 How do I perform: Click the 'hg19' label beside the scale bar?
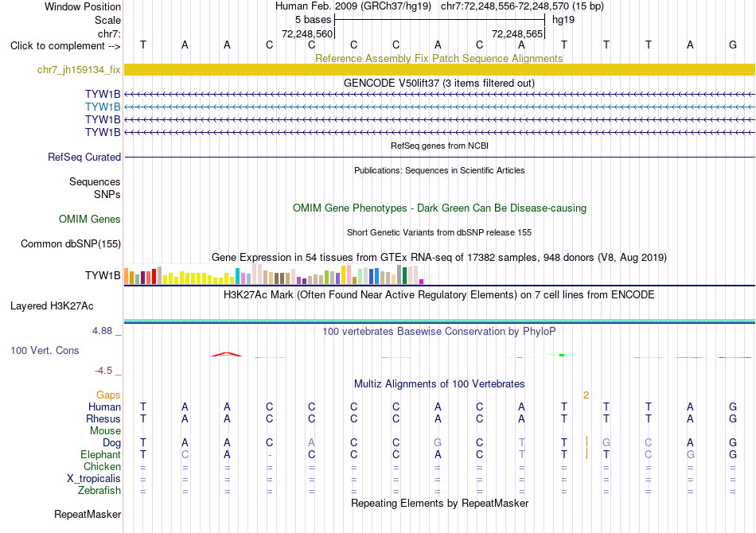click(x=563, y=20)
